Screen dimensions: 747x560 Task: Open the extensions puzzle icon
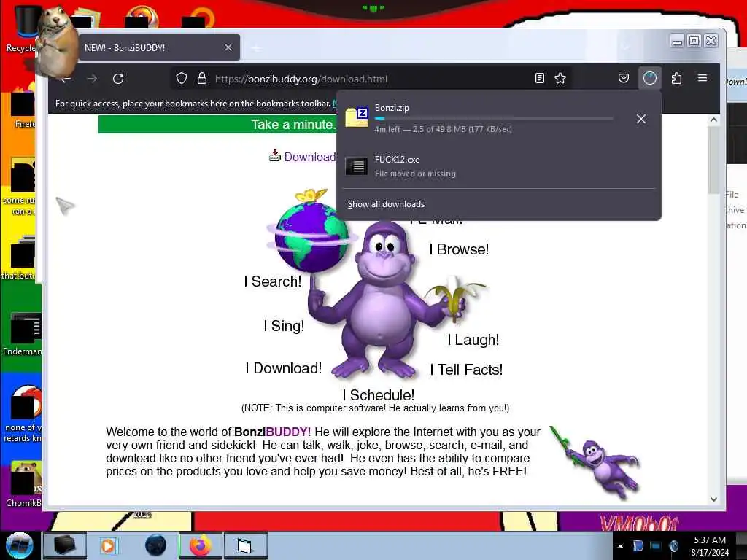pos(676,78)
